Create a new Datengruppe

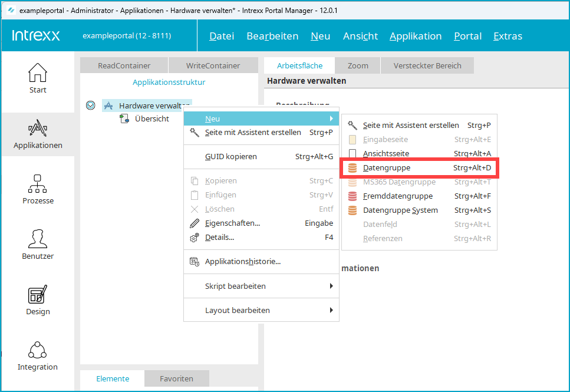pos(419,167)
